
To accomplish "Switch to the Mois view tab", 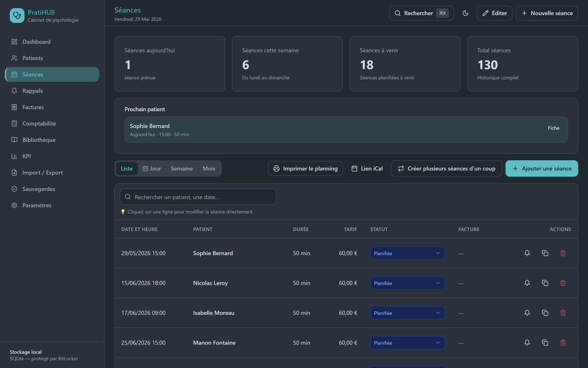I will (209, 168).
